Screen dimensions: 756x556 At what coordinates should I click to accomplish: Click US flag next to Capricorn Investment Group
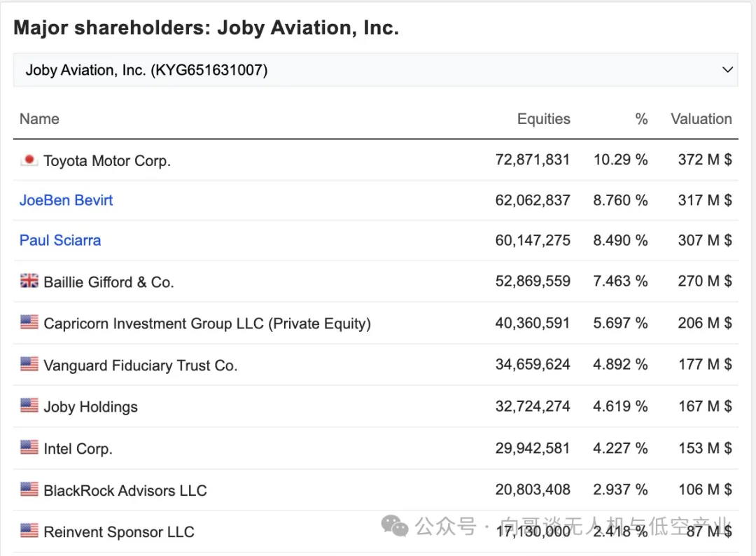(29, 323)
